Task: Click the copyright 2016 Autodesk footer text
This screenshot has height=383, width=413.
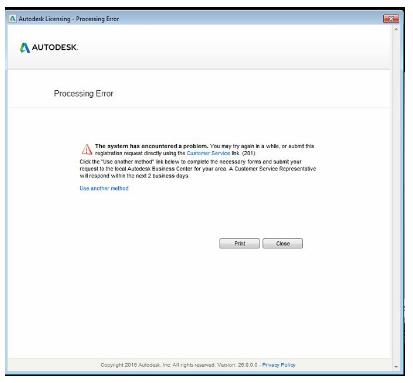Action: click(179, 365)
